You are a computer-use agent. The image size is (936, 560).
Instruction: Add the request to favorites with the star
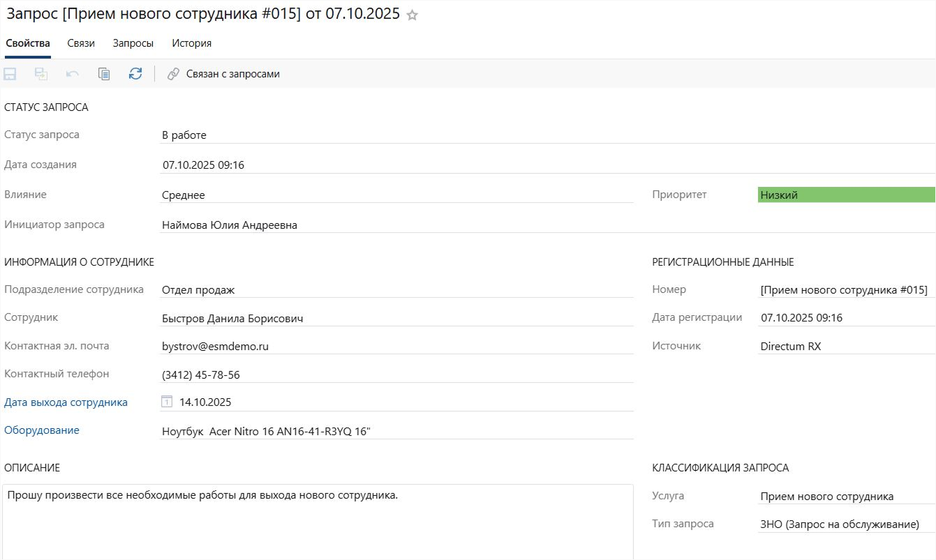point(413,15)
